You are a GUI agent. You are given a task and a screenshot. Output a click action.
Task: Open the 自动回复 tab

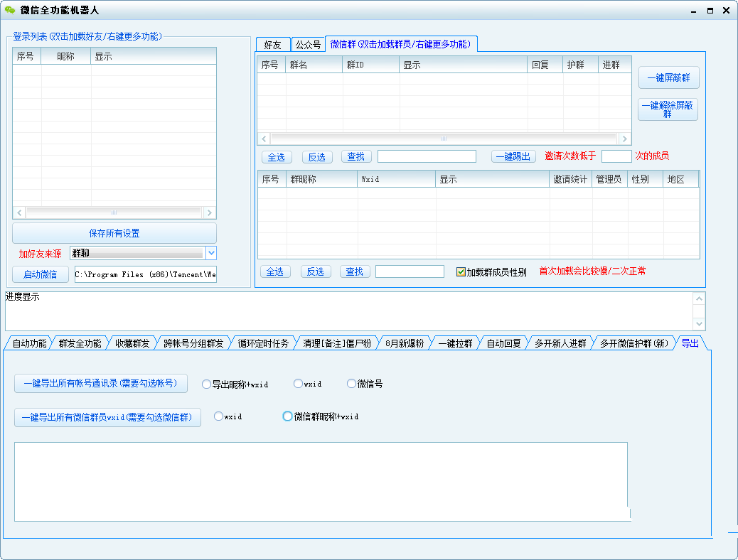[503, 343]
